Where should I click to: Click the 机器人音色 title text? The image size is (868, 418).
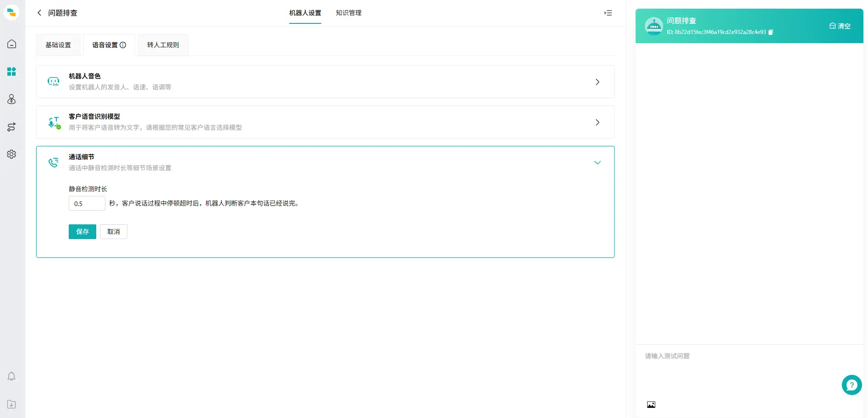click(85, 76)
